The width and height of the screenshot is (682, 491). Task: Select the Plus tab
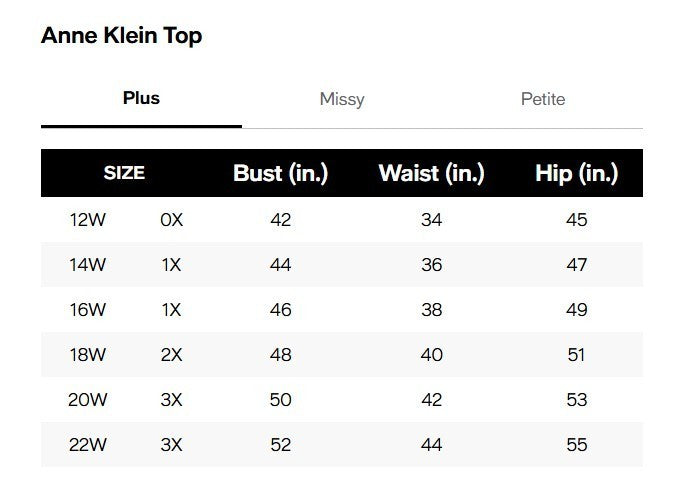pos(141,98)
